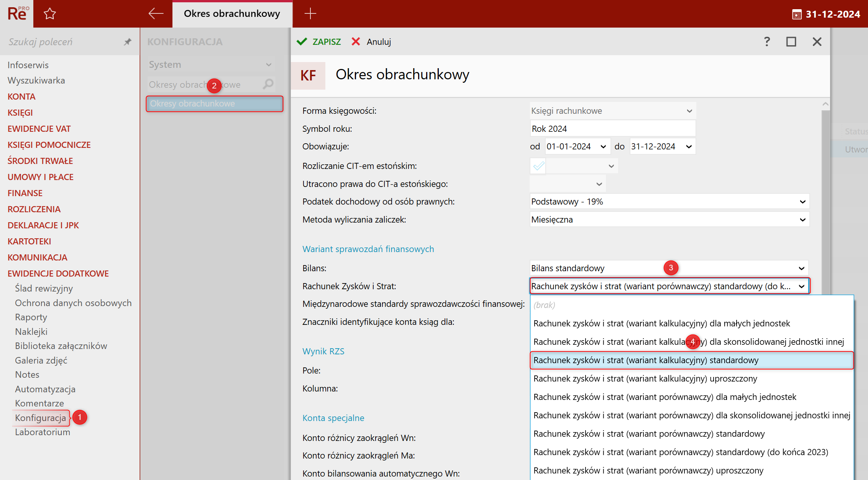The width and height of the screenshot is (868, 480).
Task: Click the magnifier in configuration search
Action: (x=268, y=84)
